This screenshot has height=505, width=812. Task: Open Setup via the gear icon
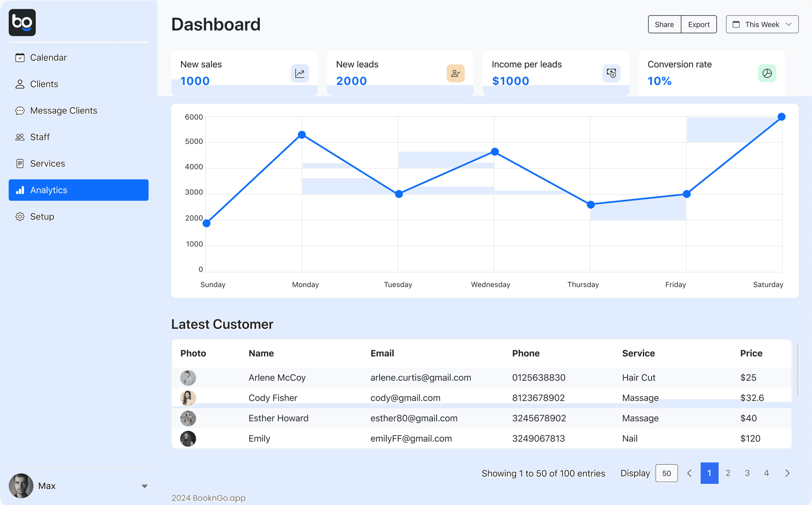click(20, 216)
